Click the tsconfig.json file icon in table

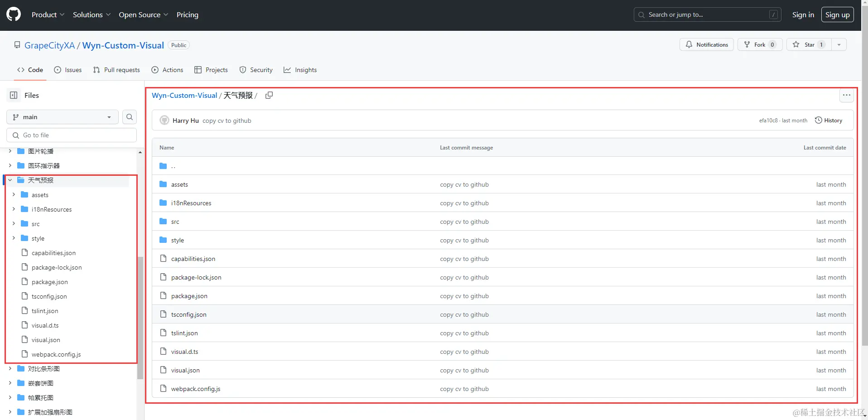pos(163,314)
